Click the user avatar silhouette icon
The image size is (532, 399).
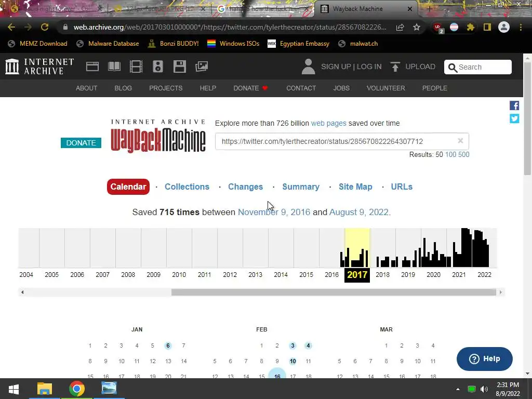tap(309, 66)
